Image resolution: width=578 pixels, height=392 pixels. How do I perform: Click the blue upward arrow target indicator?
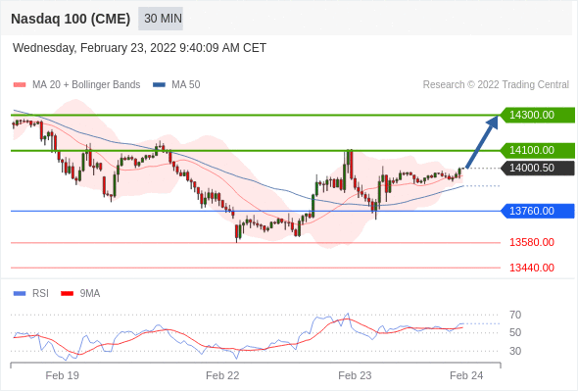pyautogui.click(x=482, y=142)
